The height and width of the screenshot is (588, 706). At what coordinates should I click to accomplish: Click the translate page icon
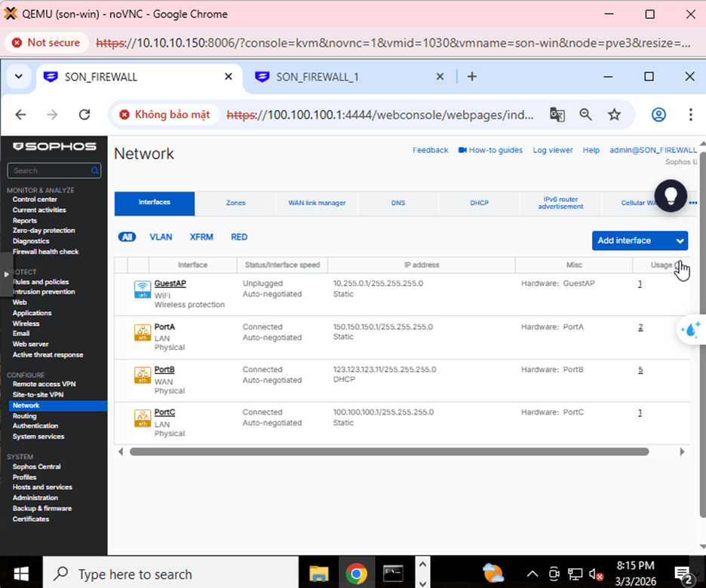[557, 115]
